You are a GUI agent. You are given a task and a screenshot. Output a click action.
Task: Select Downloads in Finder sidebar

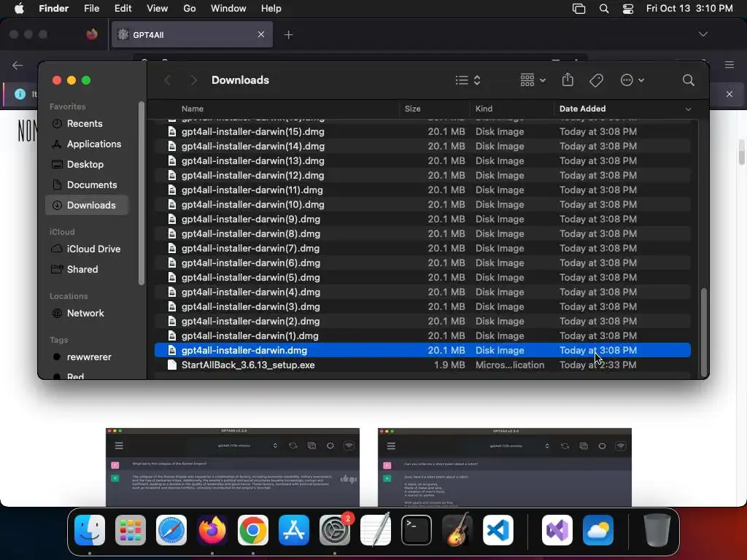(x=87, y=205)
